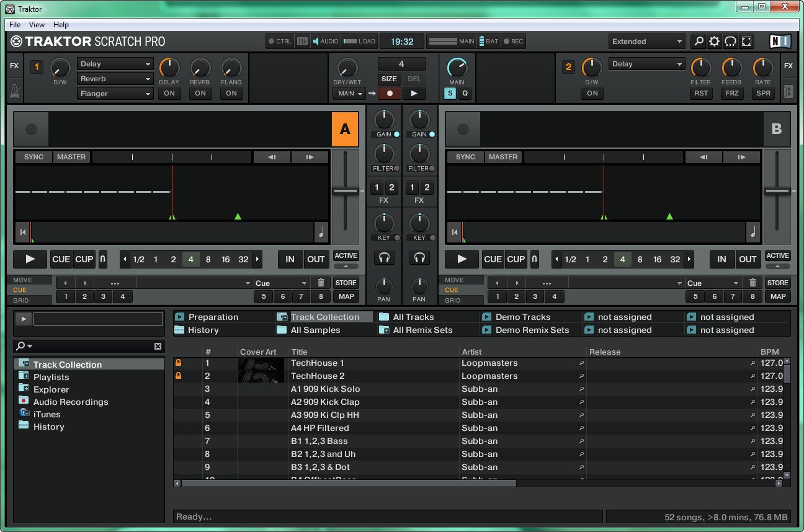Click FX unit 2 FRZ button
This screenshot has width=804, height=532.
[x=731, y=93]
